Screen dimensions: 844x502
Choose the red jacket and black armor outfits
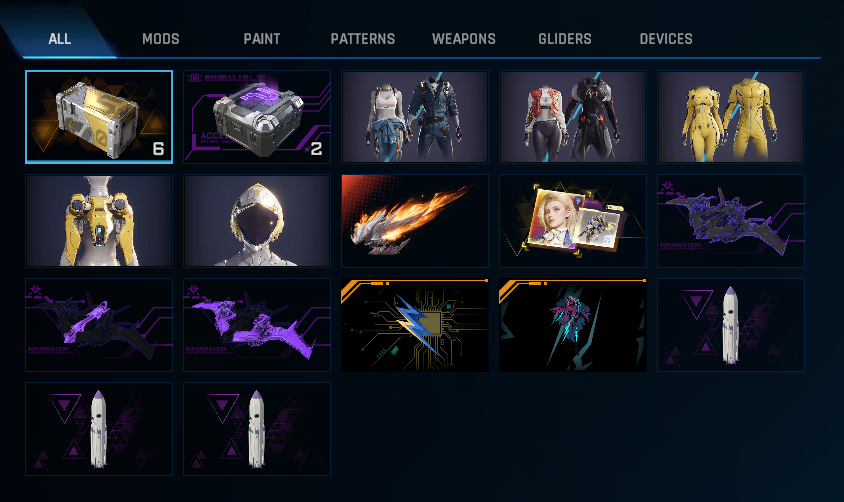(573, 117)
